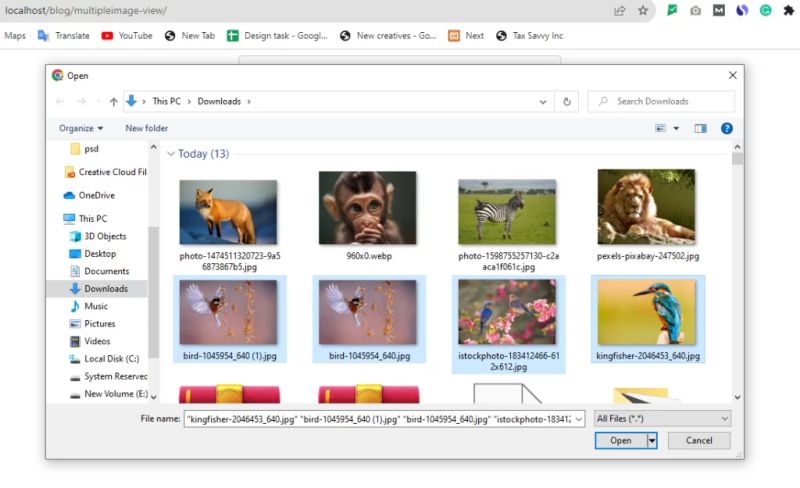Open Downloads in the sidebar
This screenshot has width=800, height=488.
point(97,288)
